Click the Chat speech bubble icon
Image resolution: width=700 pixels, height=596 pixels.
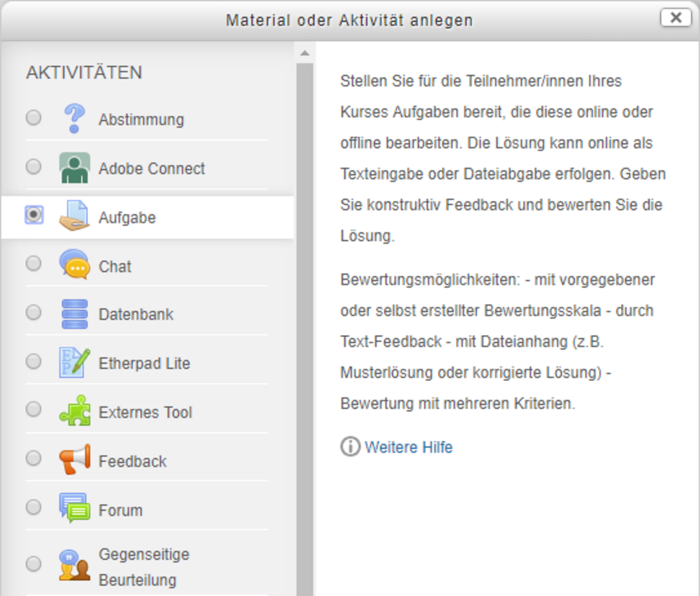tap(74, 266)
